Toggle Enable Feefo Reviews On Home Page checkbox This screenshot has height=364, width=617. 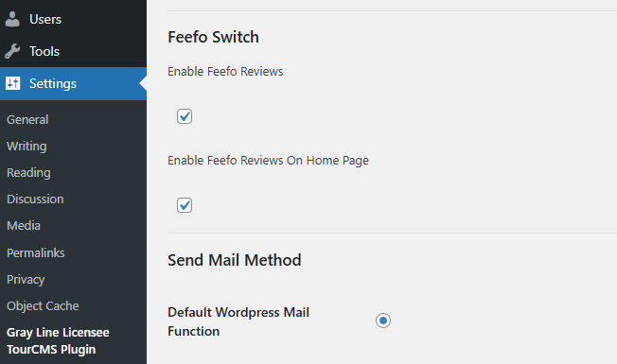click(x=185, y=205)
